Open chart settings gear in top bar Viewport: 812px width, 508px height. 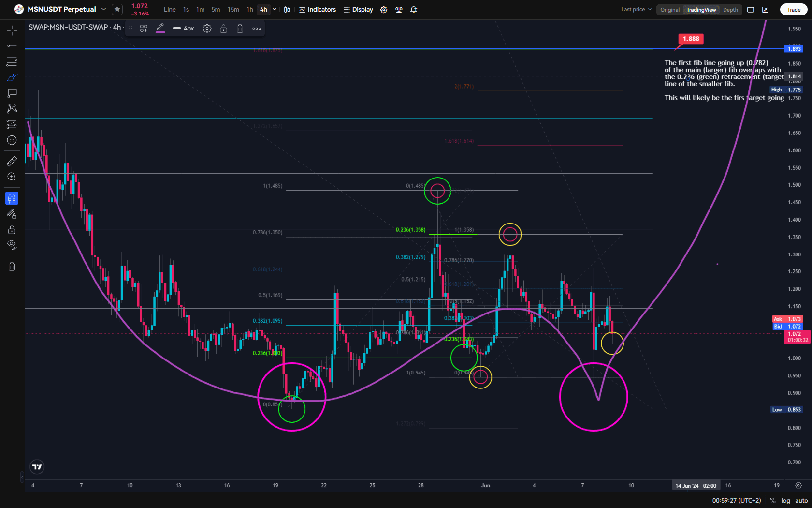[x=384, y=9]
